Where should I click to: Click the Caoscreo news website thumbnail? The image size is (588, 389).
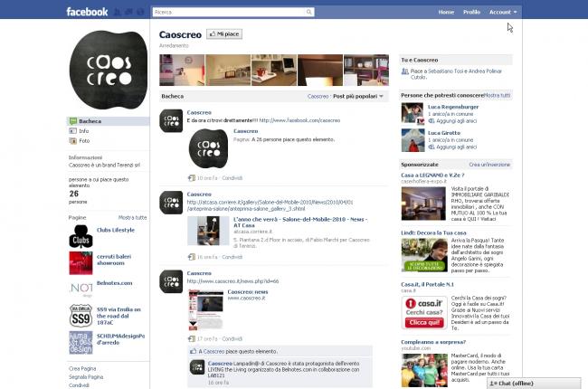[x=205, y=309]
